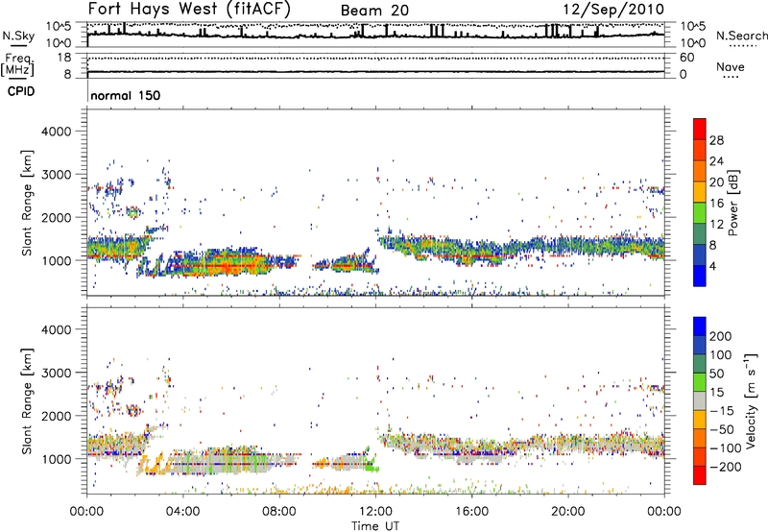This screenshot has height=532, width=768.
Task: Click the "60" Nave axis tick label
Action: pos(686,58)
